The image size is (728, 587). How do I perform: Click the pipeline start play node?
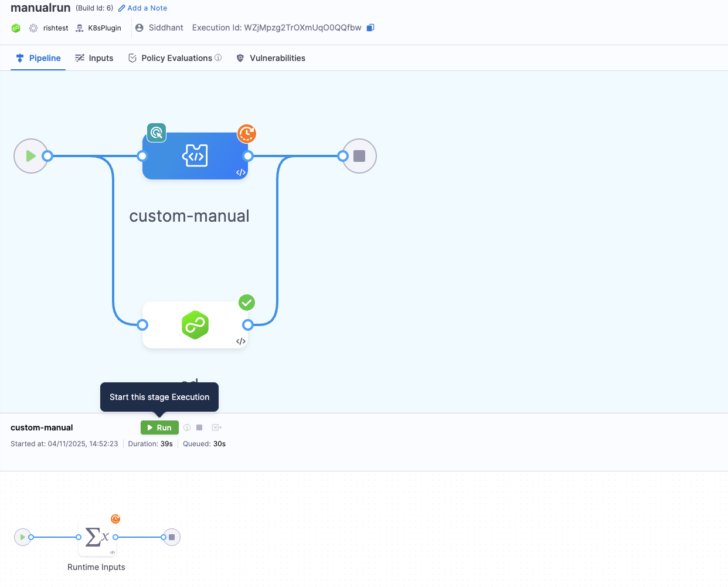click(30, 156)
